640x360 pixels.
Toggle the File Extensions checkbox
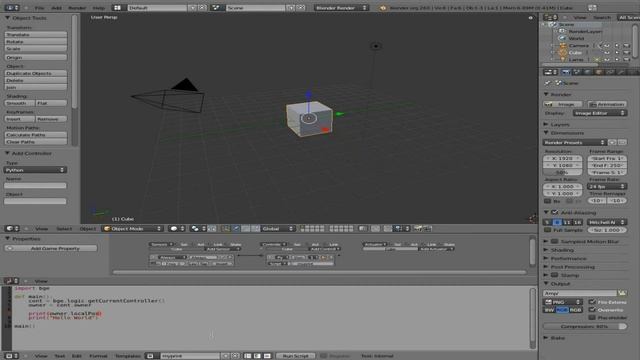[592, 302]
